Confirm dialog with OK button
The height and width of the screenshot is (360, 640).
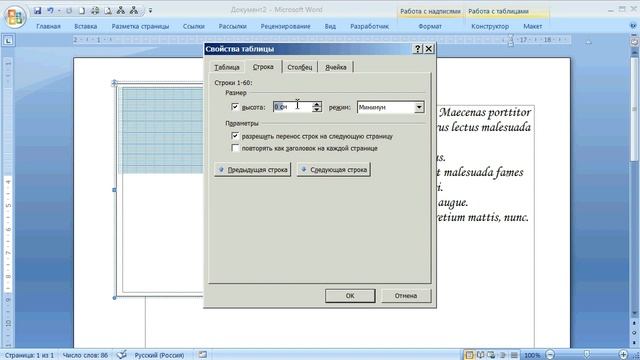point(350,296)
